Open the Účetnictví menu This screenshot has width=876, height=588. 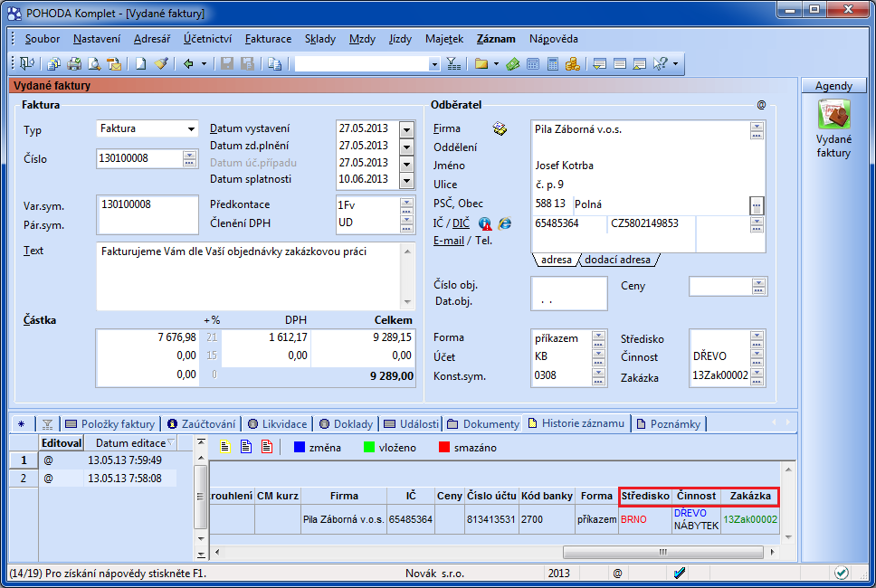pos(207,39)
